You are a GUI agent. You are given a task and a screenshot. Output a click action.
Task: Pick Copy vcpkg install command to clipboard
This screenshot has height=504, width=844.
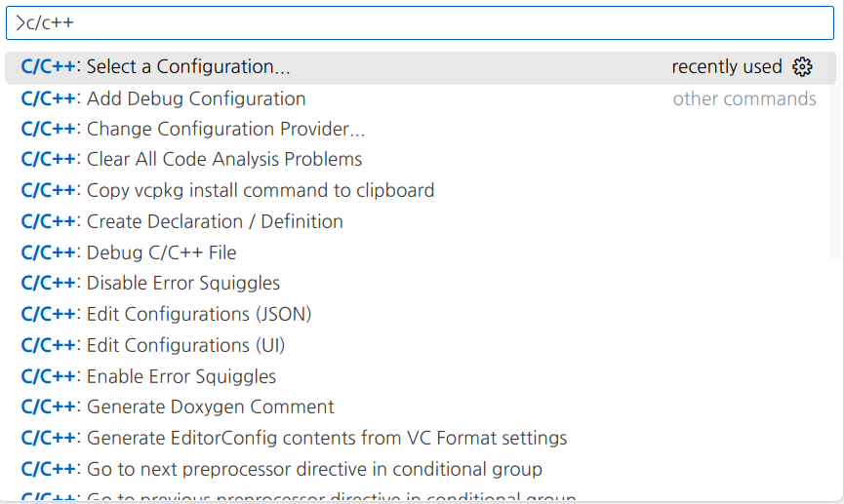[x=261, y=190]
